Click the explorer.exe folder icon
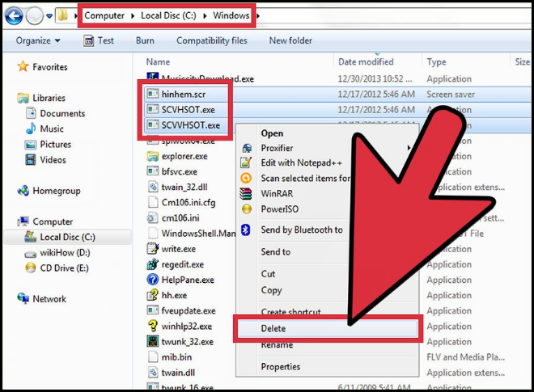Image resolution: width=534 pixels, height=392 pixels. pyautogui.click(x=152, y=156)
